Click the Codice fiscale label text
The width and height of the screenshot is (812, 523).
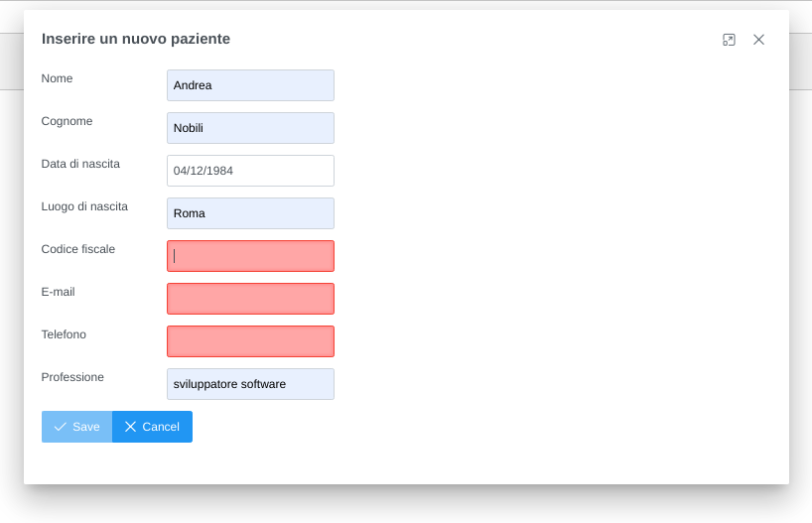coord(78,249)
